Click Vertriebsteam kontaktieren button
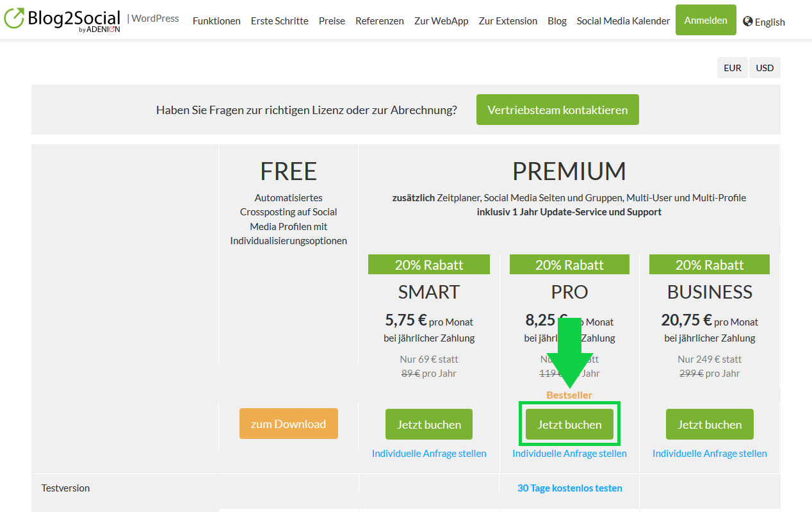The height and width of the screenshot is (512, 812). coord(557,110)
